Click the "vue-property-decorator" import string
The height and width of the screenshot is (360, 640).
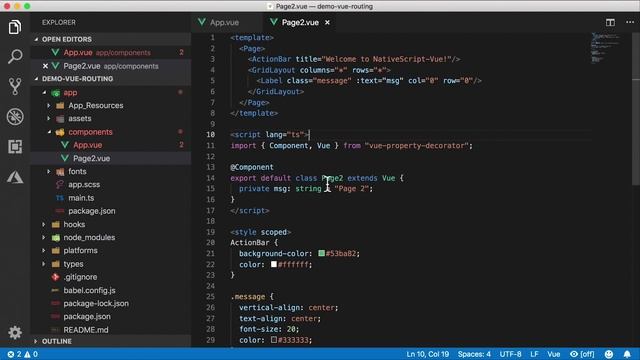point(416,146)
